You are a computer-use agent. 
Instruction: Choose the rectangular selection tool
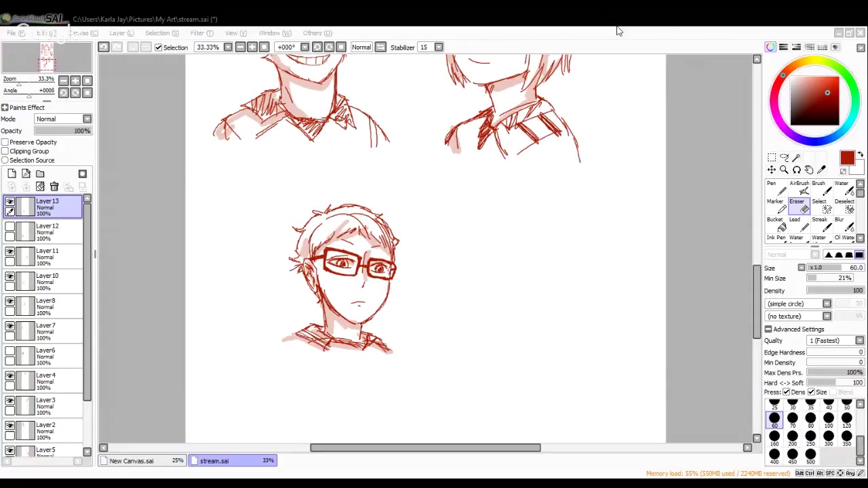(772, 157)
